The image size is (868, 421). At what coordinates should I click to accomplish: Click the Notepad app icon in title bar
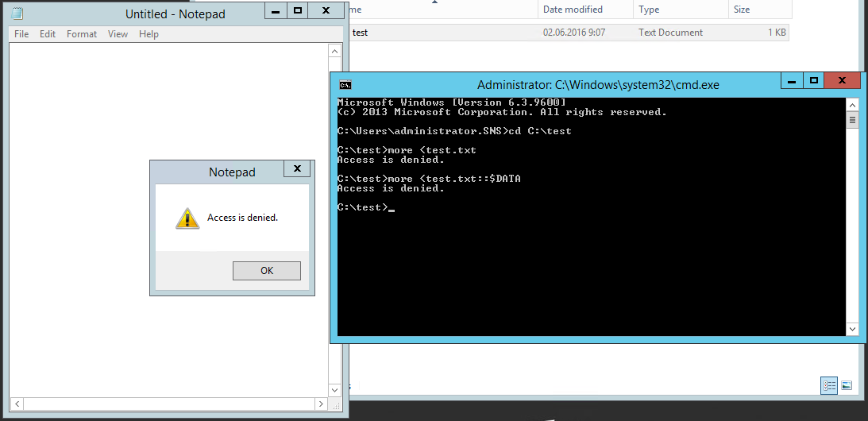pyautogui.click(x=17, y=14)
